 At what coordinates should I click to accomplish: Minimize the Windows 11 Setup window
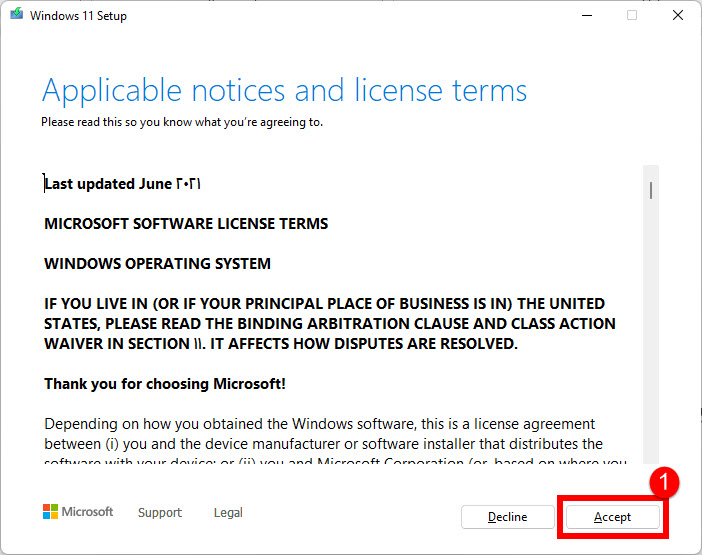(x=587, y=15)
